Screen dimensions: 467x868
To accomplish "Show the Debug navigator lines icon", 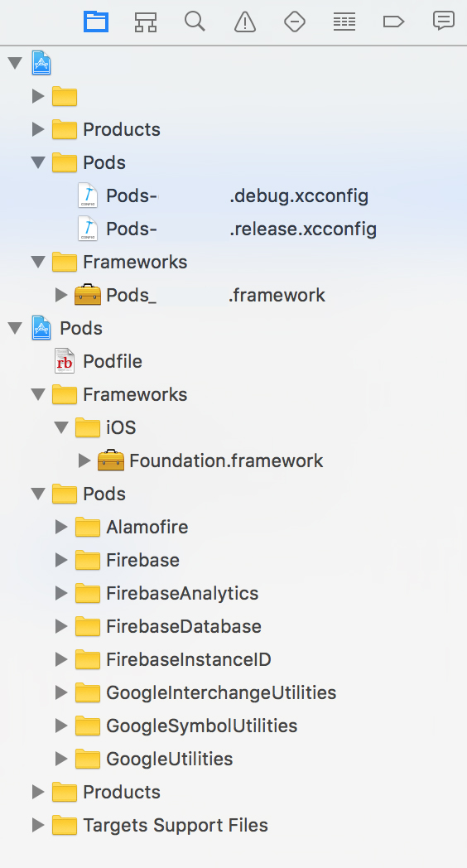I will [x=344, y=22].
